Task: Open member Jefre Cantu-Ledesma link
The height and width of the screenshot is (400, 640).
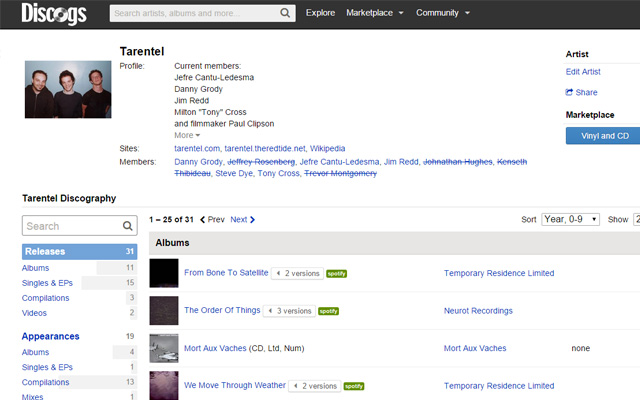Action: click(x=340, y=162)
